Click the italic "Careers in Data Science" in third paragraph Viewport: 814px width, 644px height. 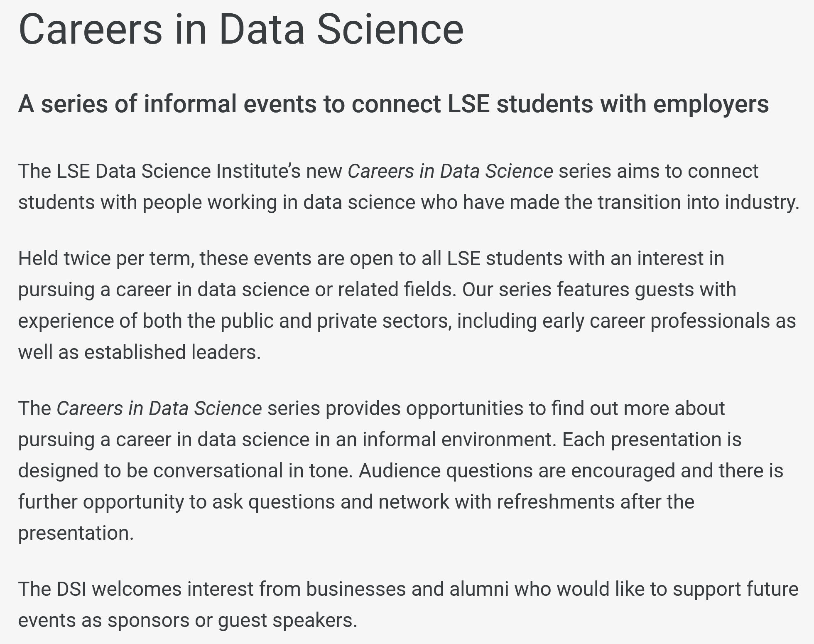[x=159, y=408]
